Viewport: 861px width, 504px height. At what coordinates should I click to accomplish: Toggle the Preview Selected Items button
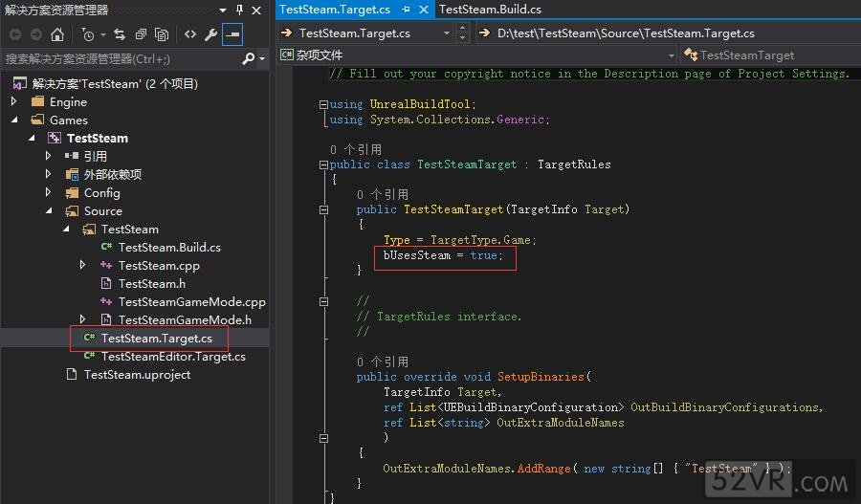pos(232,34)
